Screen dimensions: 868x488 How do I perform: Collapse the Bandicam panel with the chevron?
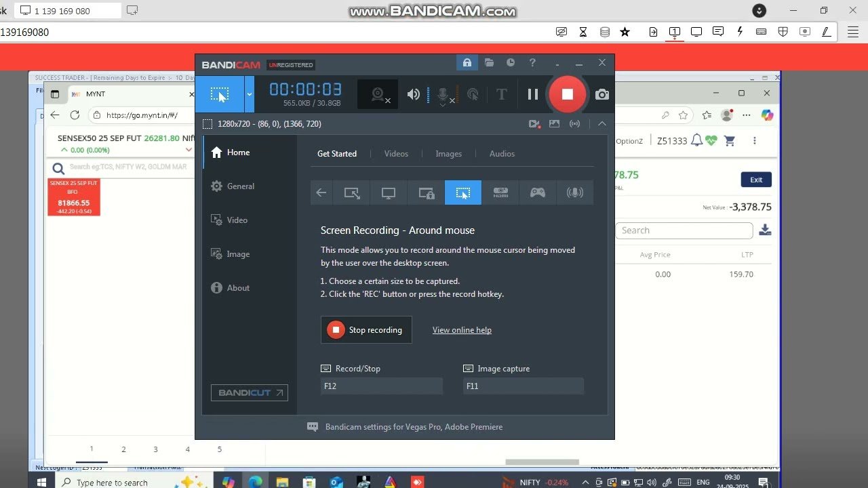602,123
